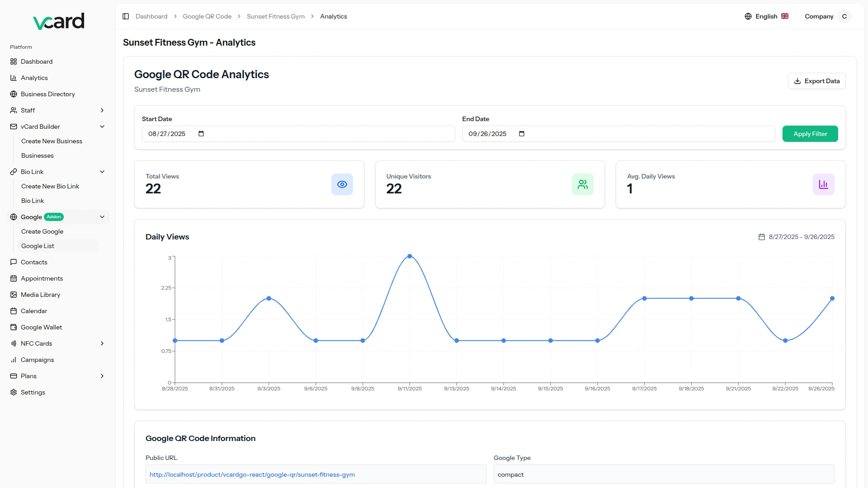Expand the NFC Cards submenu
This screenshot has height=488, width=868.
[102, 343]
